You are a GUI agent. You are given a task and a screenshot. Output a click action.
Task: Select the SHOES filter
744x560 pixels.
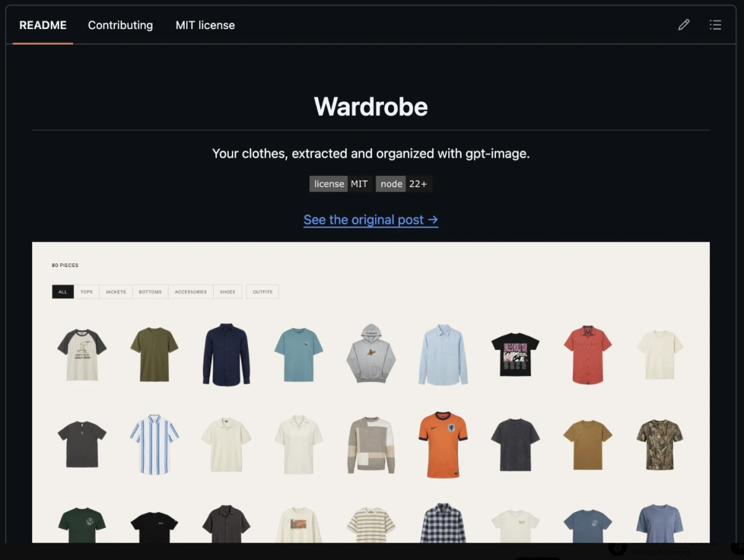point(228,292)
